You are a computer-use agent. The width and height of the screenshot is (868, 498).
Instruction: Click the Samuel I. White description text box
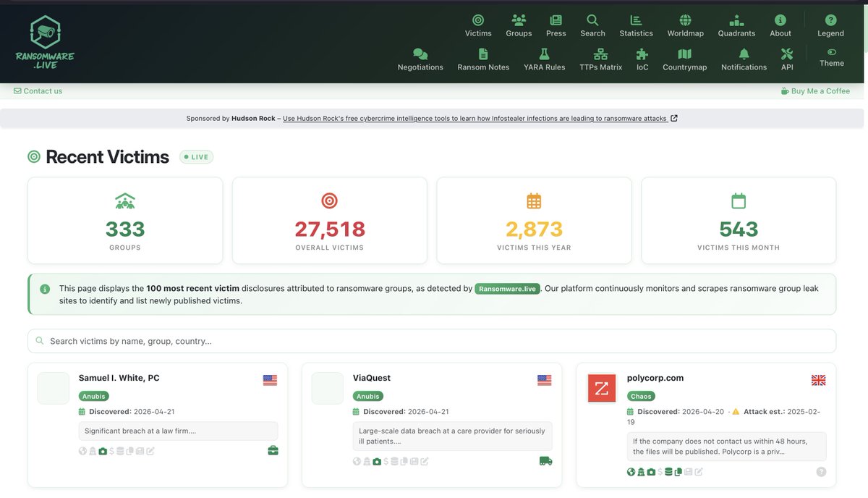pyautogui.click(x=178, y=431)
